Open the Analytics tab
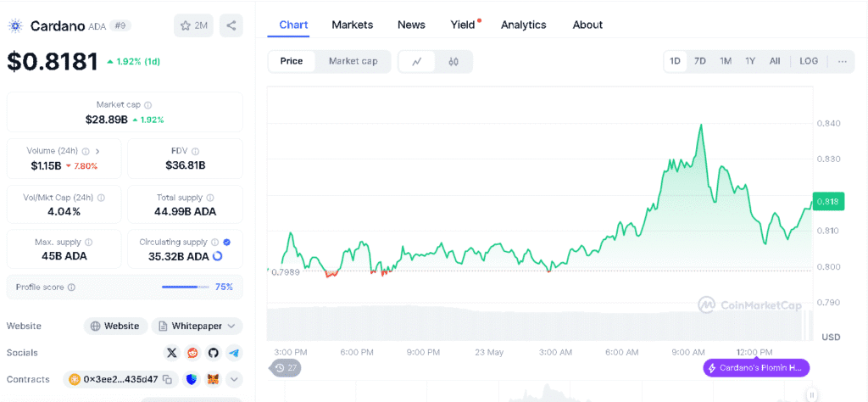The image size is (868, 402). tap(523, 25)
